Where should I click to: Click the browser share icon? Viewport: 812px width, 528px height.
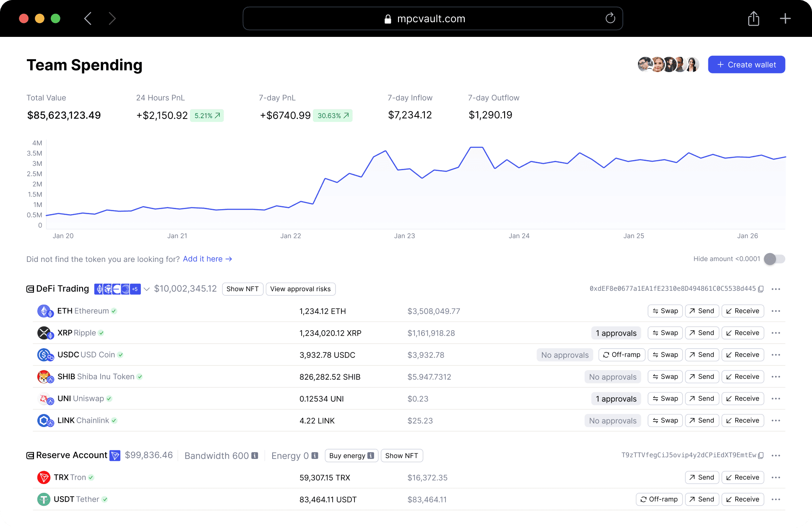[753, 18]
